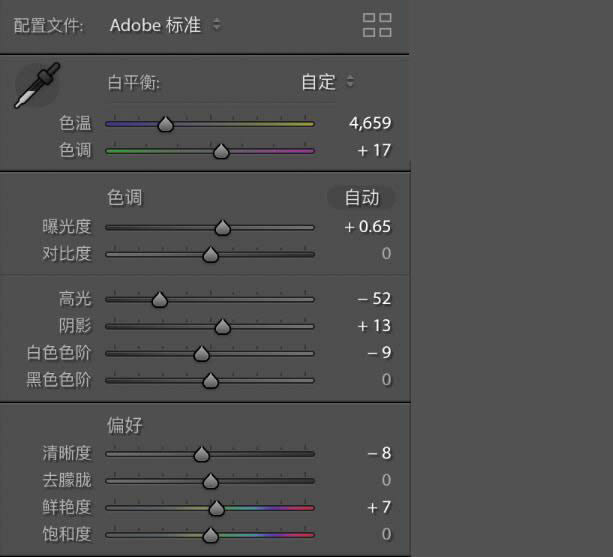Viewport: 613px width, 557px height.
Task: Click the 饱和度 slider handle
Action: tap(210, 536)
